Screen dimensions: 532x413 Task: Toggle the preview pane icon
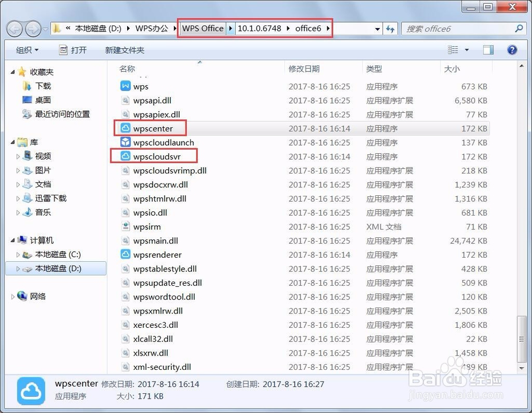click(488, 50)
